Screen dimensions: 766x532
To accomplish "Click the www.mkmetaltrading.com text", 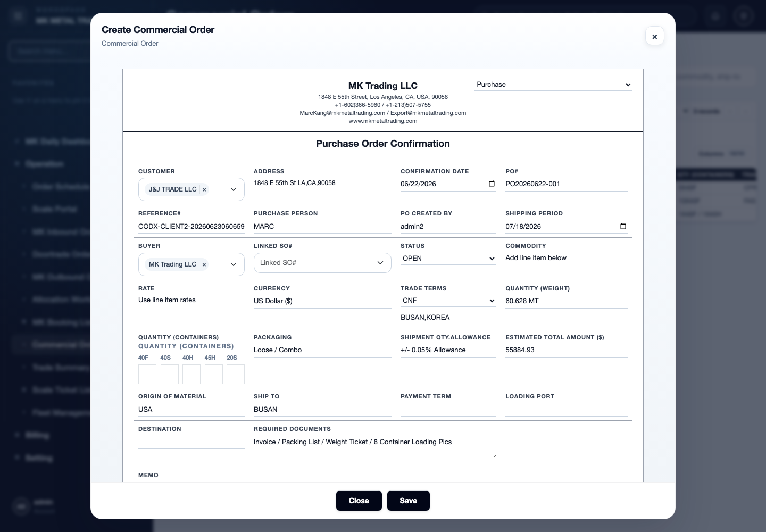I will pos(383,121).
